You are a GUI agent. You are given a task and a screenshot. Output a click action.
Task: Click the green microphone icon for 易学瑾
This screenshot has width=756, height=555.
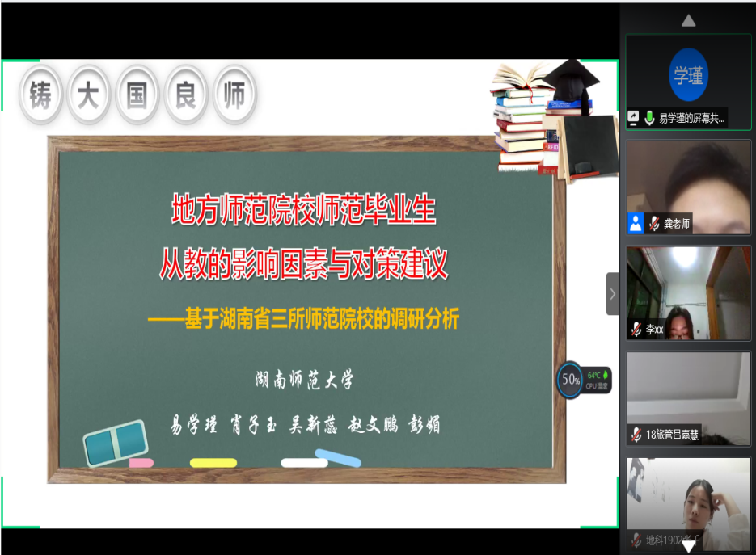coord(649,118)
